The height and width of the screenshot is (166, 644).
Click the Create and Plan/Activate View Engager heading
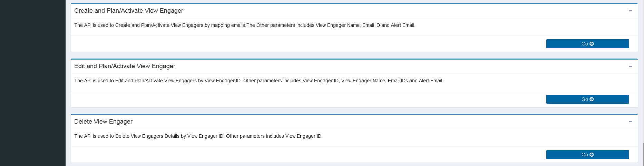pyautogui.click(x=128, y=11)
